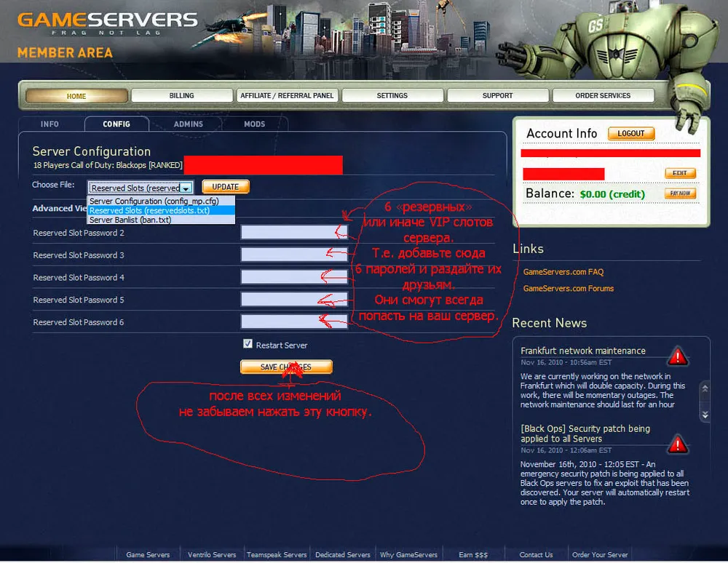Select Reserved Slots (reservedslots.txt) option
The image size is (728, 563).
[x=161, y=210]
